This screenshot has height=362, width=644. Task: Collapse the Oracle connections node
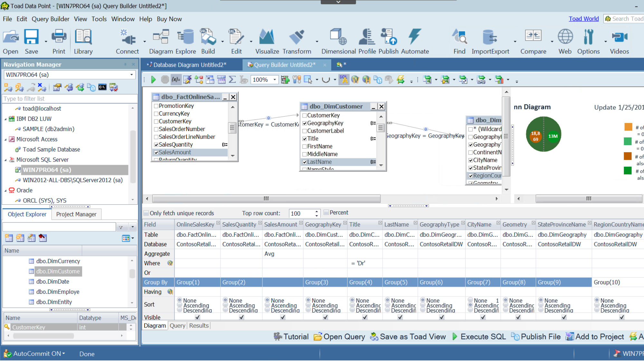point(5,190)
